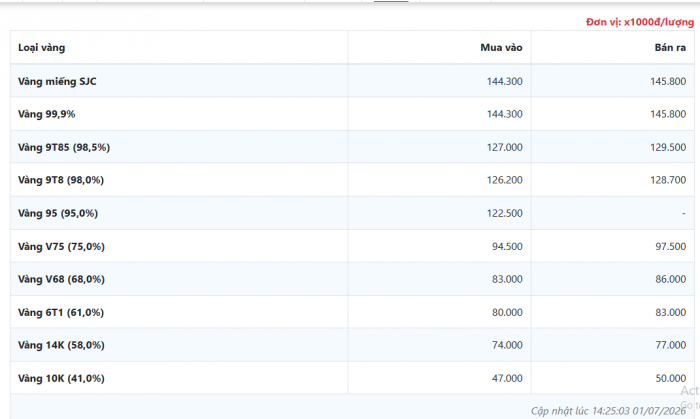Click the buy price 126.200
This screenshot has width=700, height=419.
[x=504, y=180]
